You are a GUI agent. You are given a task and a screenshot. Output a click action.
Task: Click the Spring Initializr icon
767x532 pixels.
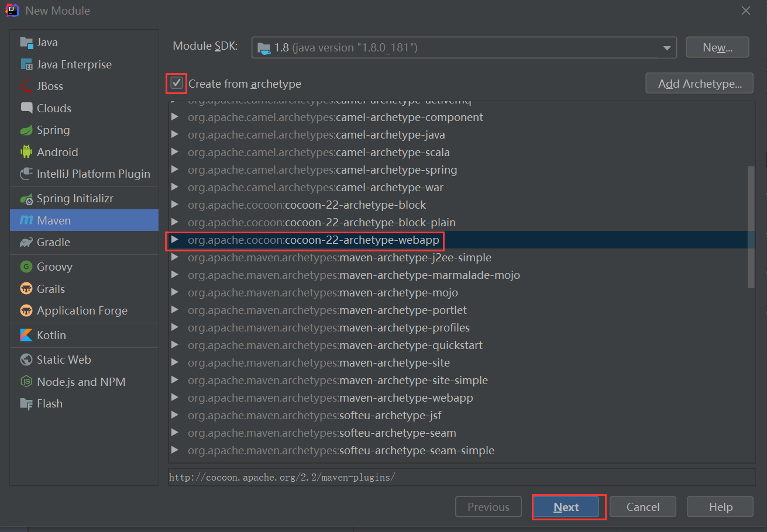pos(26,199)
